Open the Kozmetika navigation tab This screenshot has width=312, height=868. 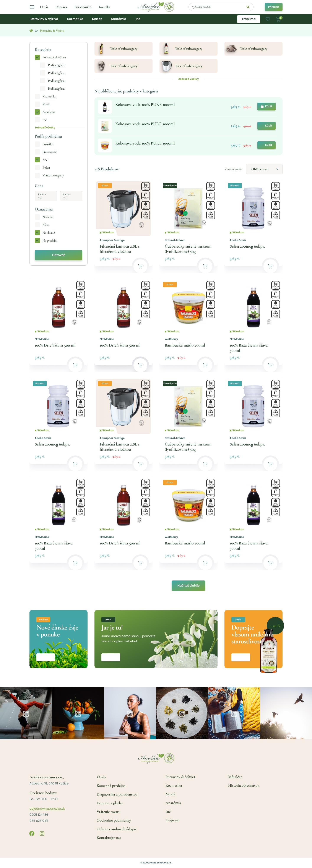point(75,19)
